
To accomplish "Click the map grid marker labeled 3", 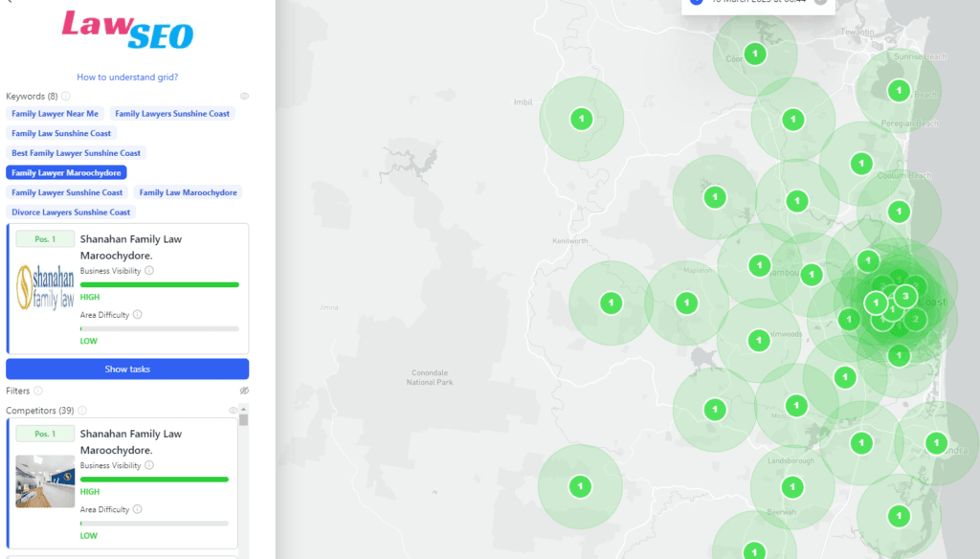I will point(904,296).
